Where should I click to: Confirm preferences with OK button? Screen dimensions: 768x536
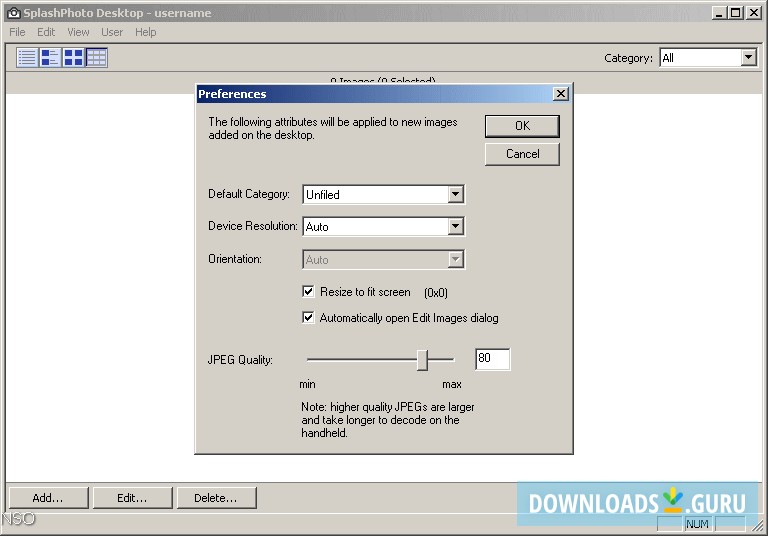(x=522, y=126)
